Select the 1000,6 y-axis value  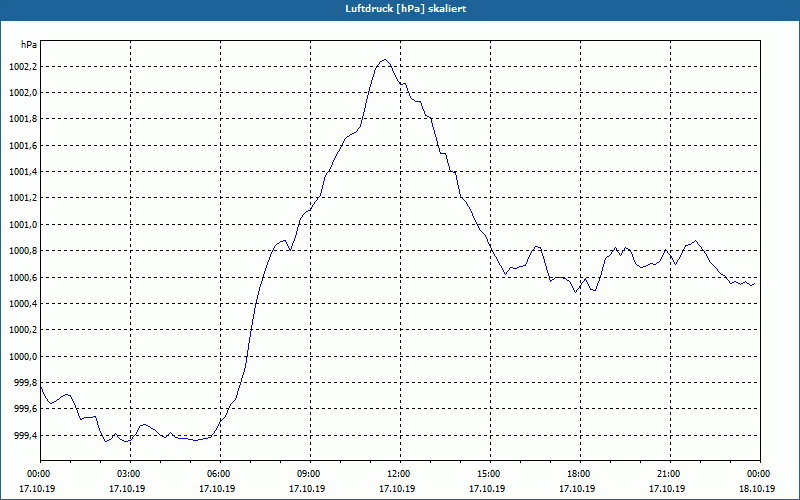click(x=23, y=278)
